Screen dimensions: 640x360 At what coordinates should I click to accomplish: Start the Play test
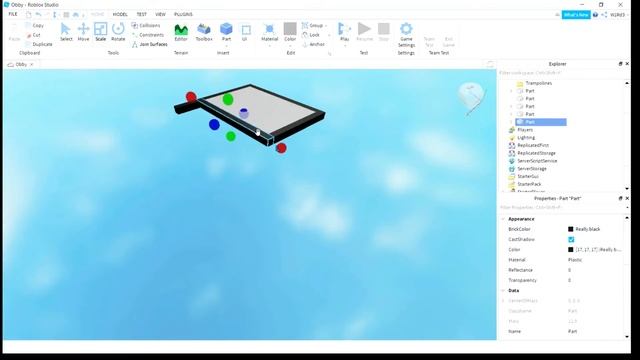(344, 32)
